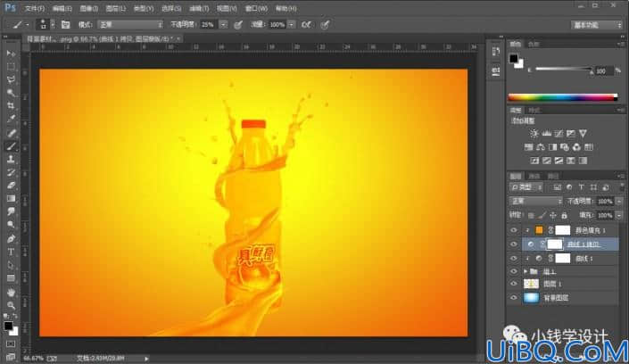629x364 pixels.
Task: Add a Hue/Saturation adjustment
Action: (529, 147)
